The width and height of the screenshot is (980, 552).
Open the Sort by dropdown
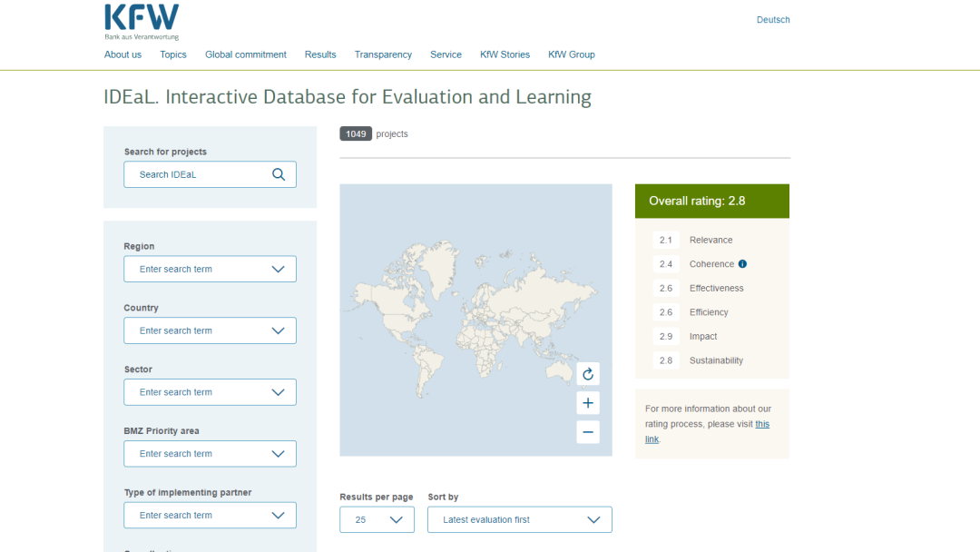pos(519,519)
